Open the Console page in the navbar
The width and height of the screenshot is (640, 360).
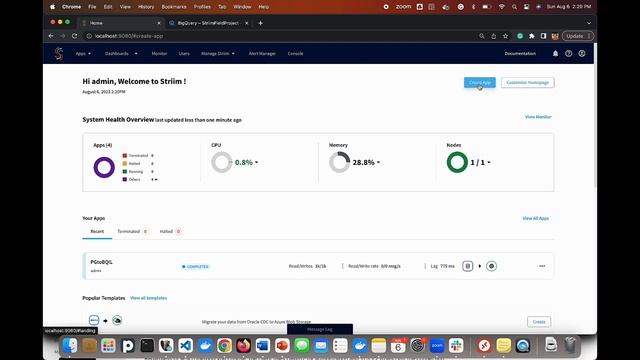point(296,53)
